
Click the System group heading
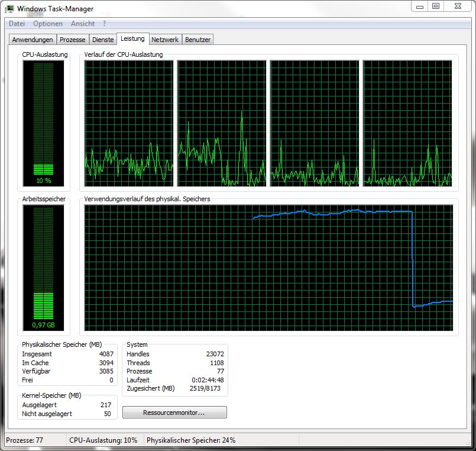[x=137, y=344]
